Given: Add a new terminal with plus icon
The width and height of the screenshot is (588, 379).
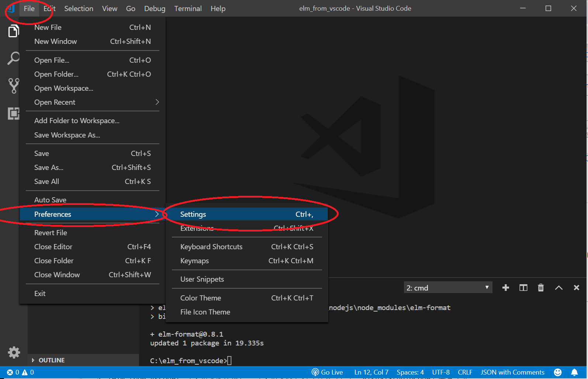Looking at the screenshot, I should point(506,288).
